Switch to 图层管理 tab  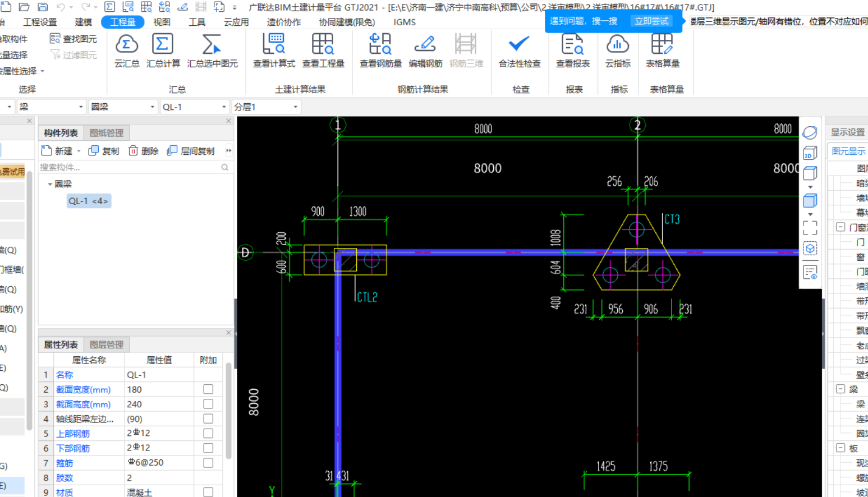(107, 344)
